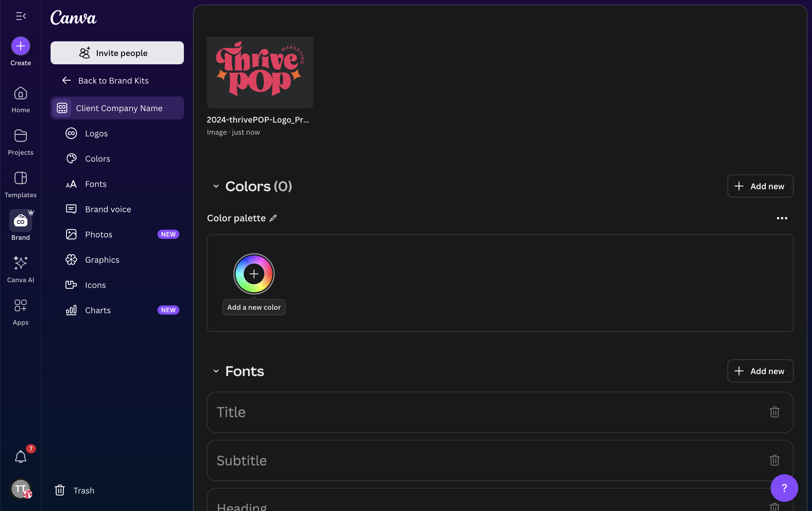Open the Home section
Screen dimensions: 812x511
(21, 100)
